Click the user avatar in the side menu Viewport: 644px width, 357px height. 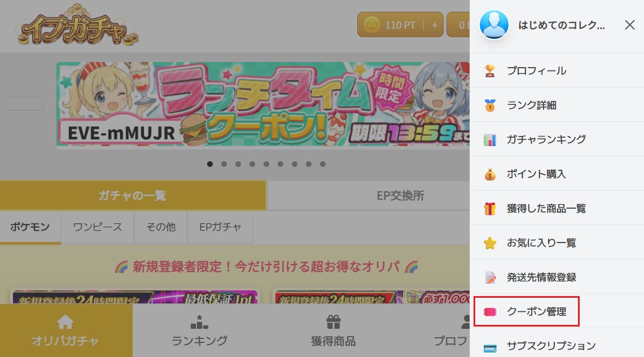point(494,25)
